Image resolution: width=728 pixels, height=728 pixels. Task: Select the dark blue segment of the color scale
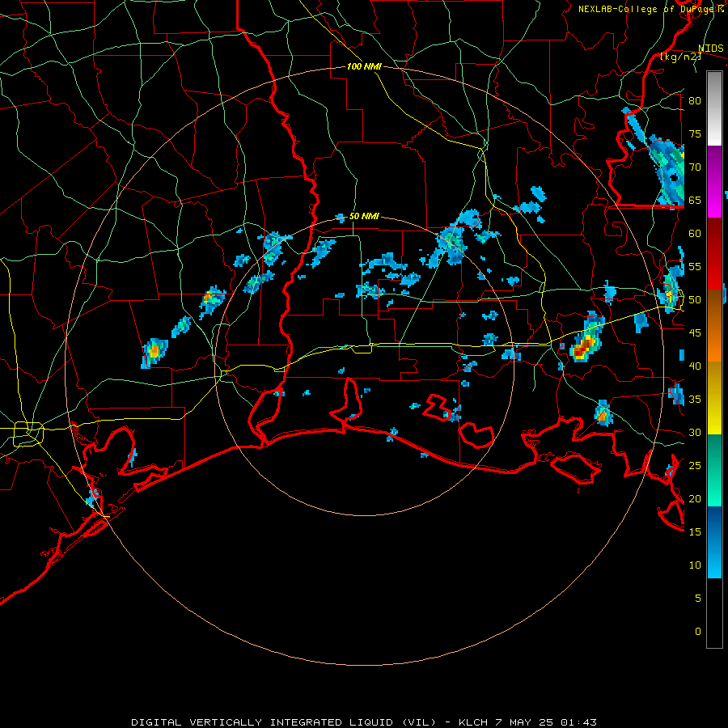[x=714, y=525]
